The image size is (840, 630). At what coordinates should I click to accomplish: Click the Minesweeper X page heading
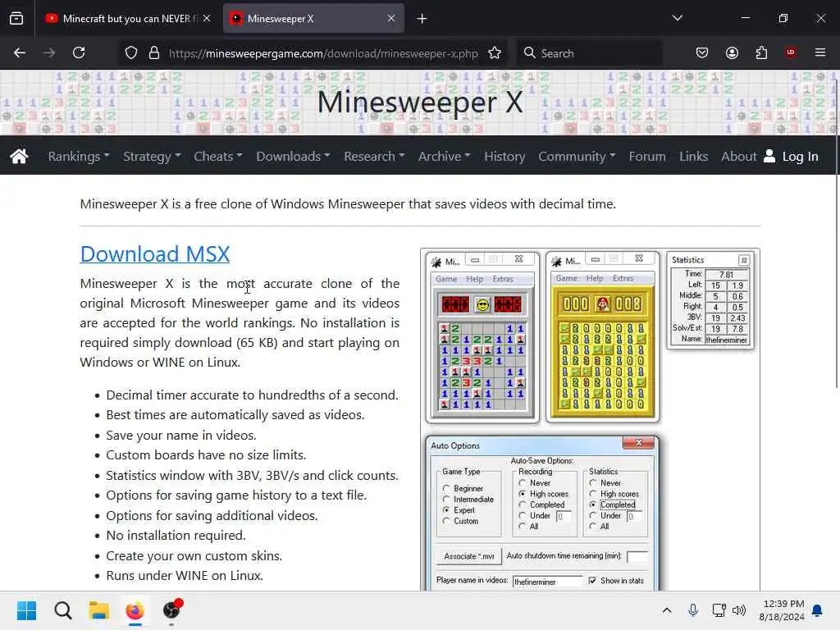pos(420,102)
